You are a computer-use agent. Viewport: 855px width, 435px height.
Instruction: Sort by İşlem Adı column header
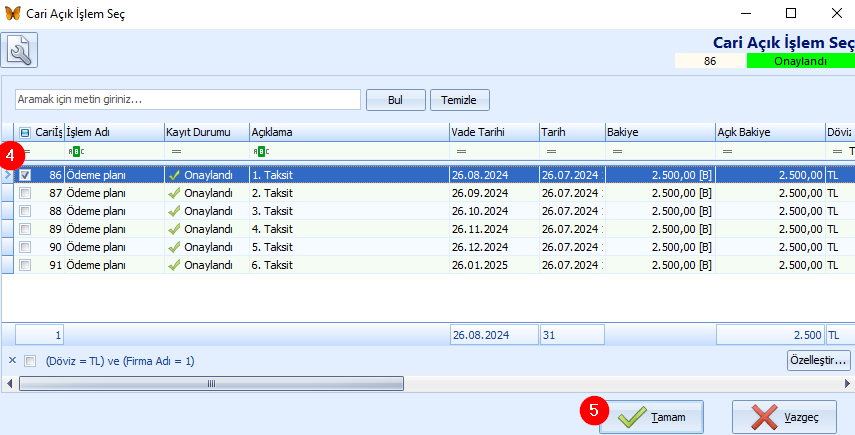pos(115,132)
